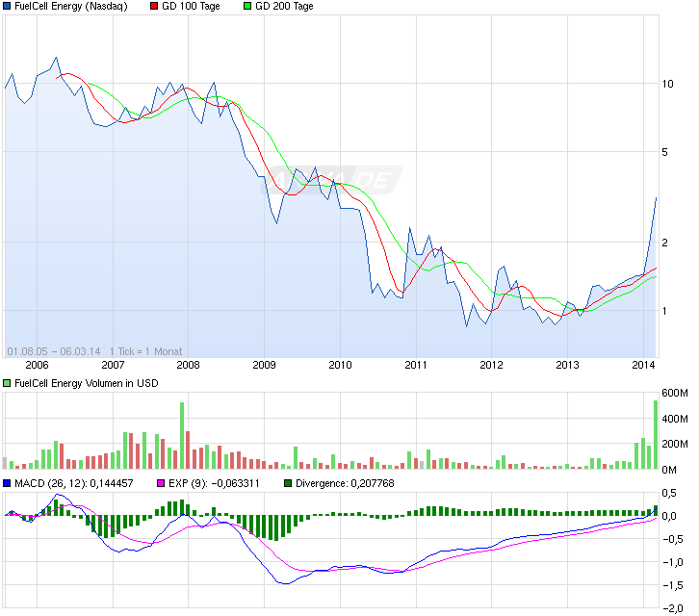Click the dark green Divergence legend swatch

tap(288, 483)
